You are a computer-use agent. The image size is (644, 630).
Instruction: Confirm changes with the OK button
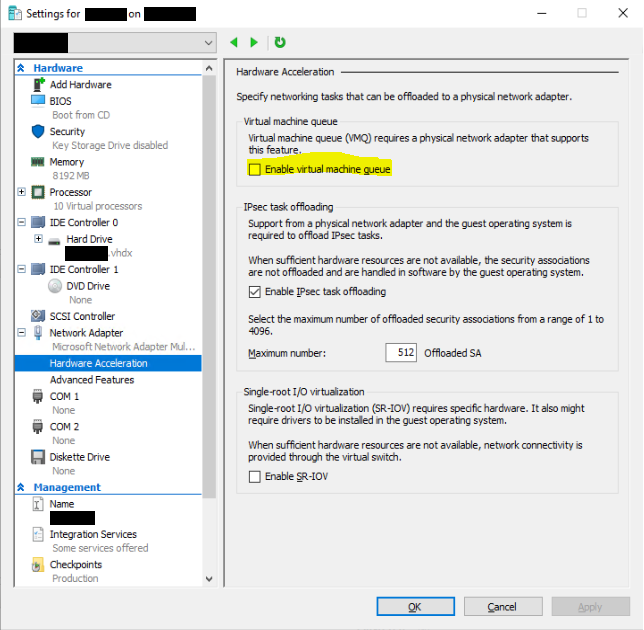[x=415, y=606]
